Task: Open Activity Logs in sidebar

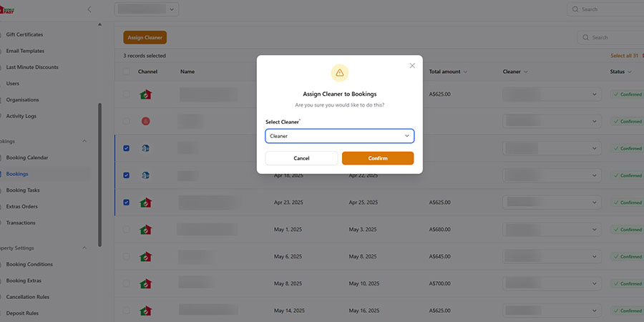Action: tap(21, 116)
